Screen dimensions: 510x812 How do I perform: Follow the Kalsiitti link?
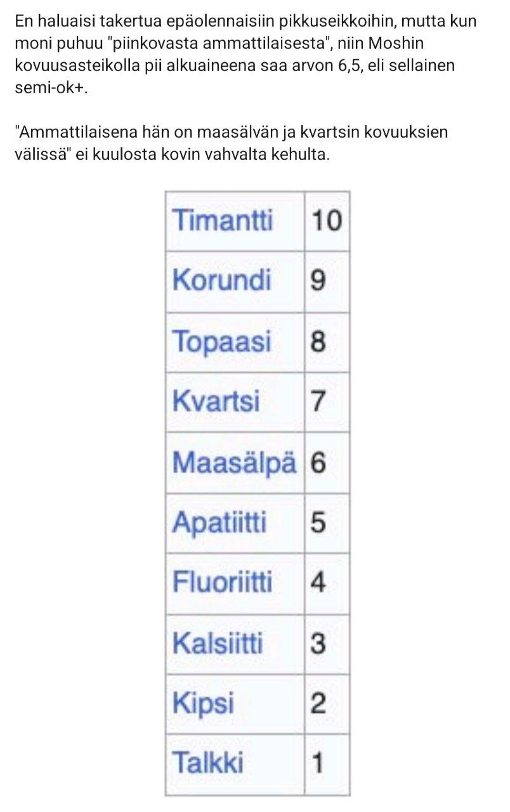pyautogui.click(x=218, y=644)
